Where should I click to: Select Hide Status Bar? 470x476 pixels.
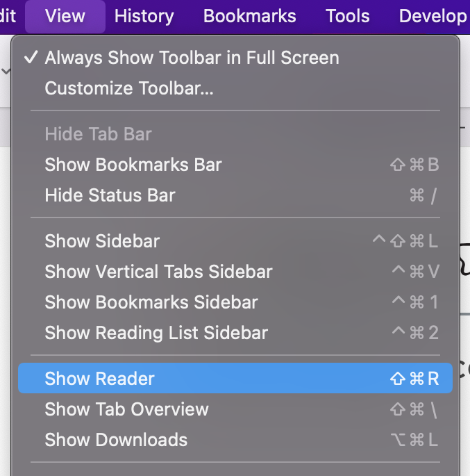pos(235,195)
